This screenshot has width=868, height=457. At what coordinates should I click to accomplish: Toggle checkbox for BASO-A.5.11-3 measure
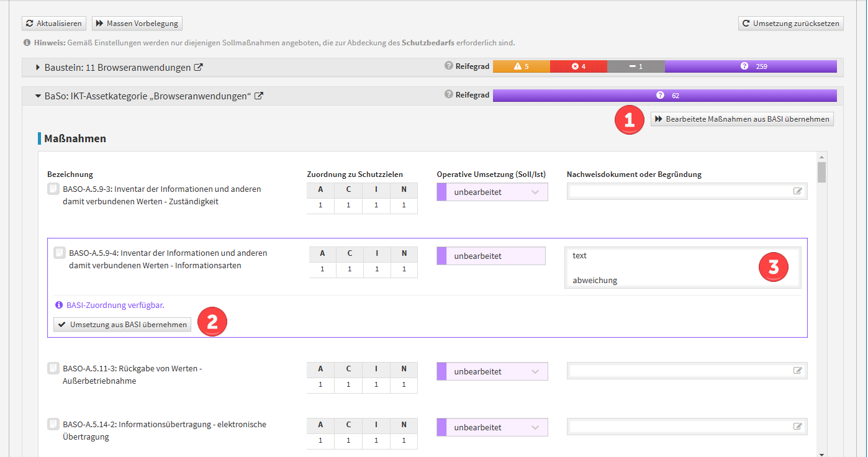coord(53,368)
